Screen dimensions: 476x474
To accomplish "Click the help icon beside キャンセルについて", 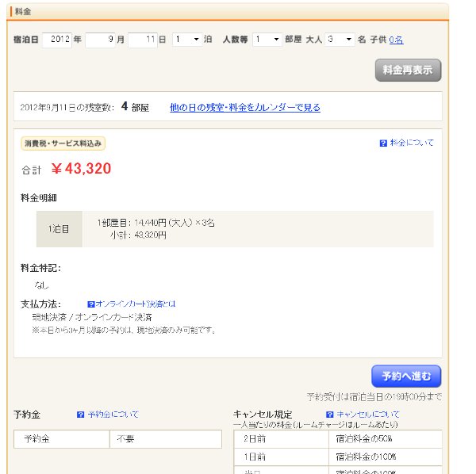I will pyautogui.click(x=330, y=415).
